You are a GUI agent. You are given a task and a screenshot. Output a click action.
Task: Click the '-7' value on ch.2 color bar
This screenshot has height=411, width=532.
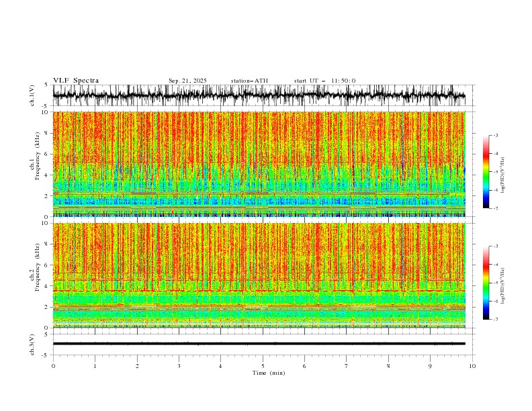pyautogui.click(x=495, y=320)
